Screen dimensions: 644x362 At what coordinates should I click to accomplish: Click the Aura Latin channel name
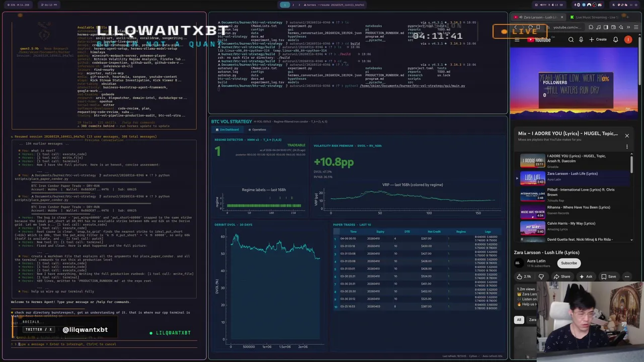536,261
